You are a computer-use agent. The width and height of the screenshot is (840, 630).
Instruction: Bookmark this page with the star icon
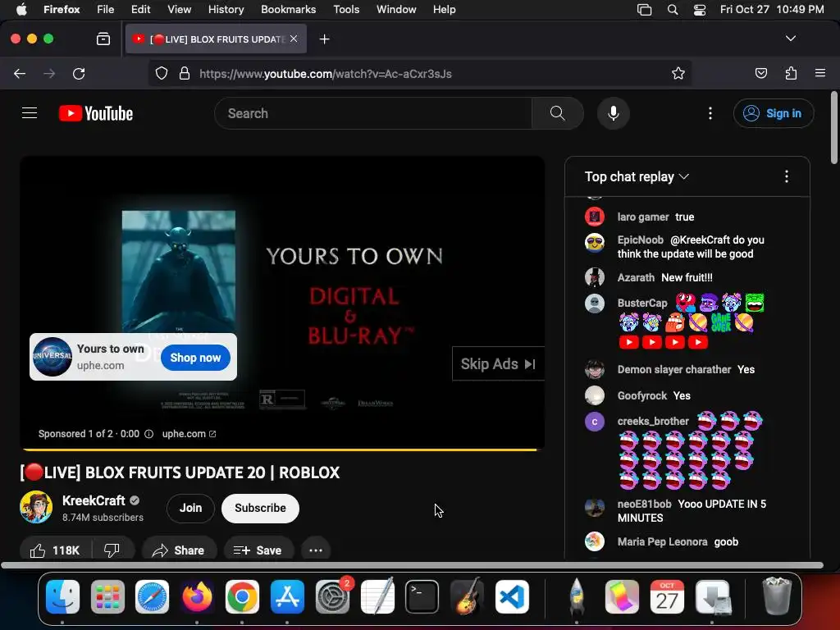678,73
